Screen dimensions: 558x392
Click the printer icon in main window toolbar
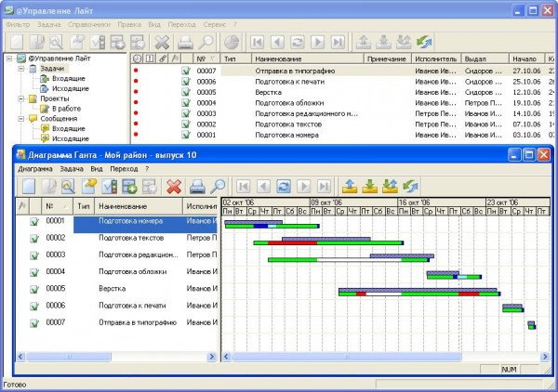coord(185,43)
